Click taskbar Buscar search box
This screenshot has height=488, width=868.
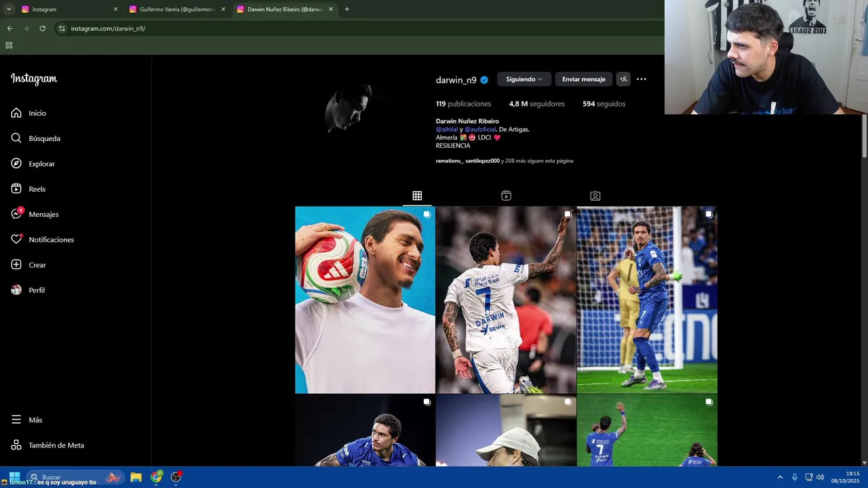tap(75, 477)
